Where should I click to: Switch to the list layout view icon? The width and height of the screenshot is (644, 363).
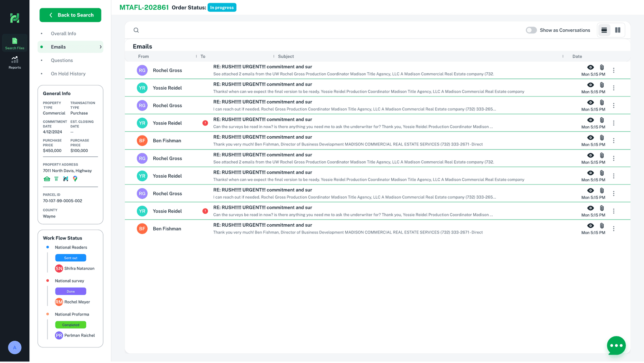click(x=604, y=30)
